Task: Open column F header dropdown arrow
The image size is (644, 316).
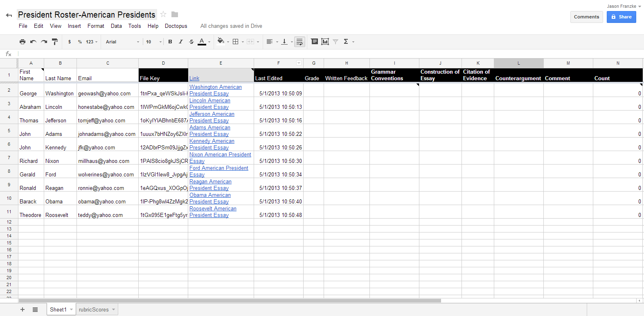Action: click(x=299, y=63)
